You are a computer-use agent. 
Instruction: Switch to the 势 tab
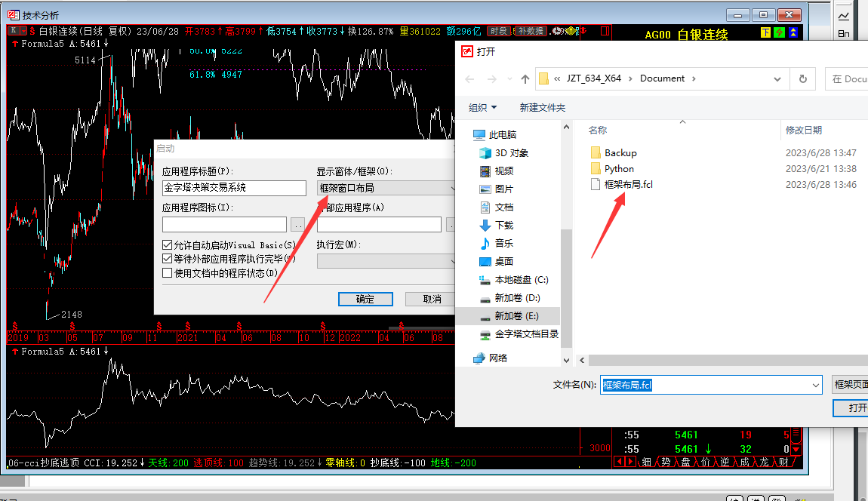(666, 462)
